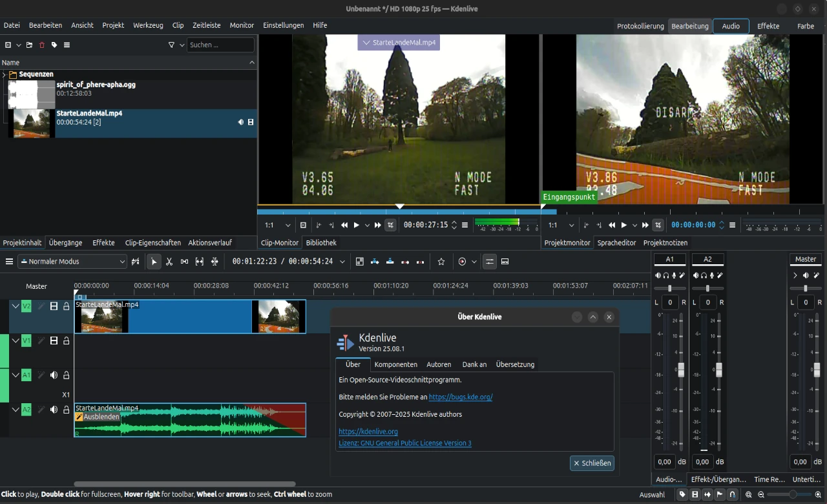Collapse track V2 with its chevron

click(16, 306)
